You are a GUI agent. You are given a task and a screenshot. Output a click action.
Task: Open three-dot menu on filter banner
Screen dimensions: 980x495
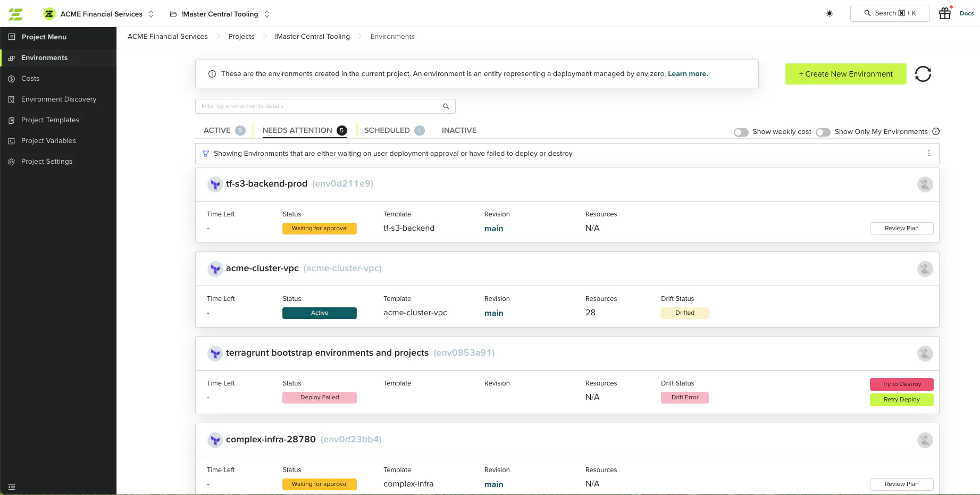(x=929, y=153)
